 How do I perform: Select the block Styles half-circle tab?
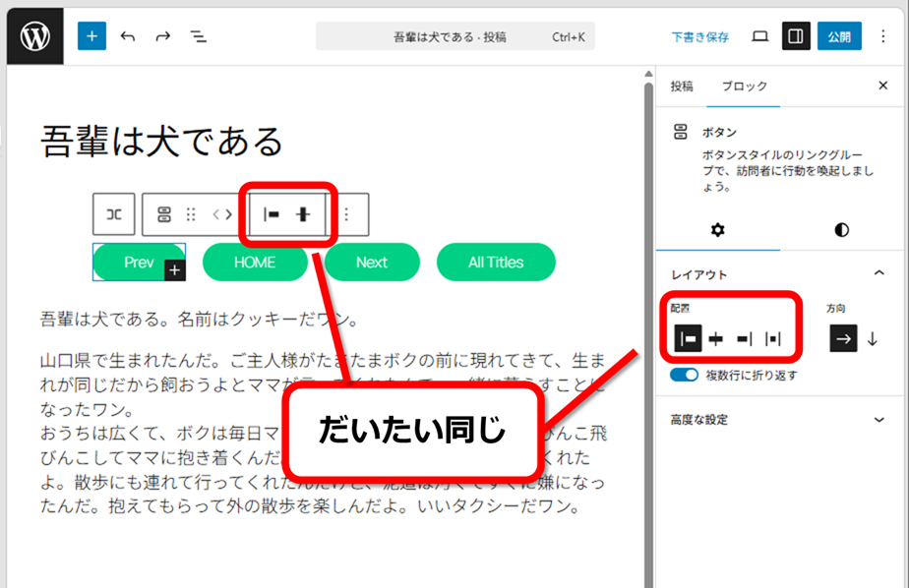click(841, 230)
